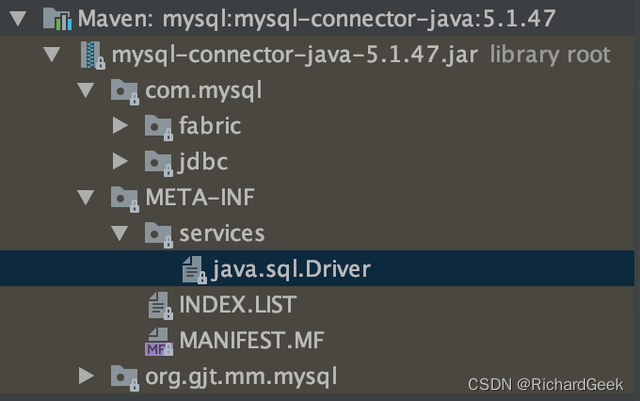This screenshot has width=640, height=401.
Task: Select the MANIFEST.MF file name
Action: pyautogui.click(x=252, y=340)
